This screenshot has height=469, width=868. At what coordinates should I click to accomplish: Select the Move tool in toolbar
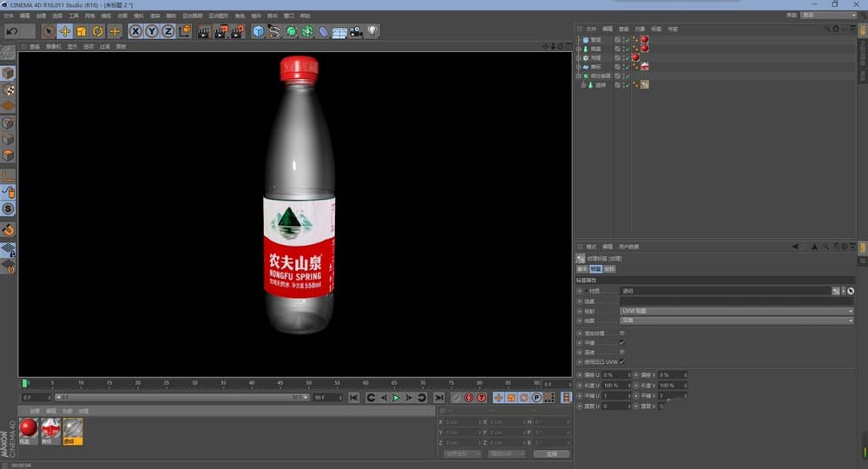(64, 31)
